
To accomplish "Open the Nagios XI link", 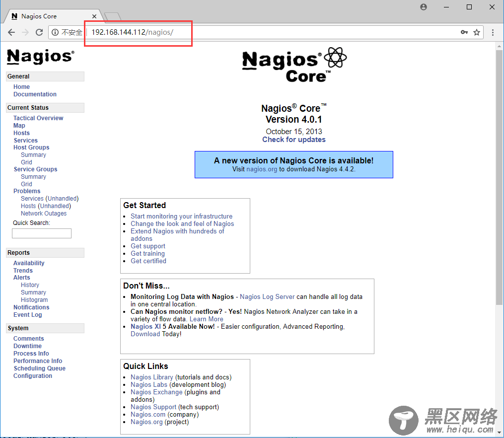I will click(145, 326).
